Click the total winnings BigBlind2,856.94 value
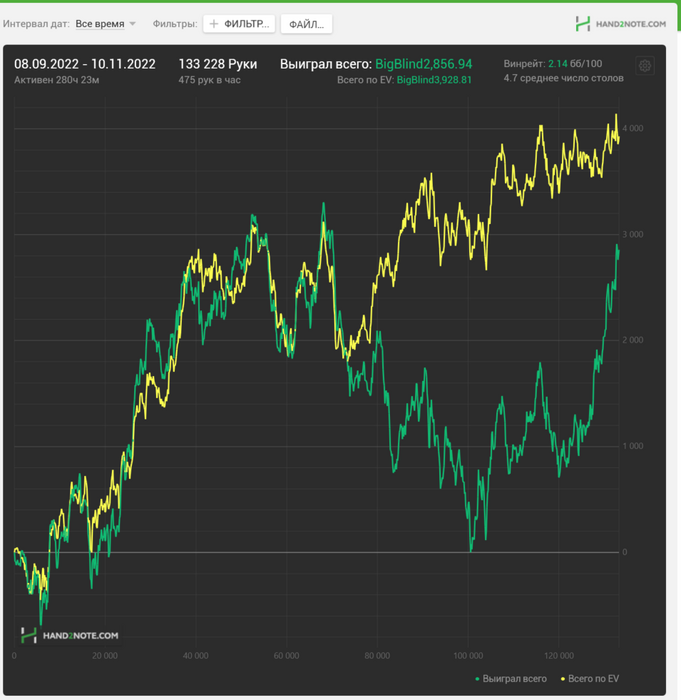The image size is (681, 700). point(423,64)
